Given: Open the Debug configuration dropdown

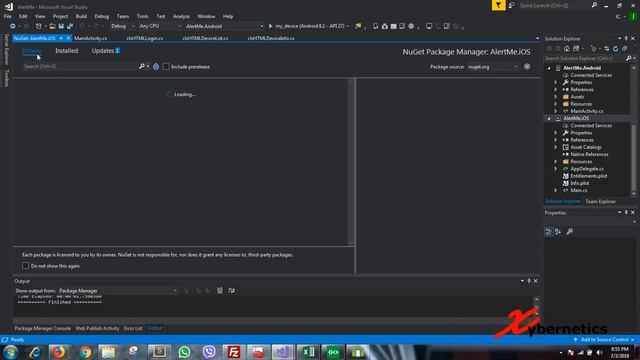Looking at the screenshot, I should 122,26.
